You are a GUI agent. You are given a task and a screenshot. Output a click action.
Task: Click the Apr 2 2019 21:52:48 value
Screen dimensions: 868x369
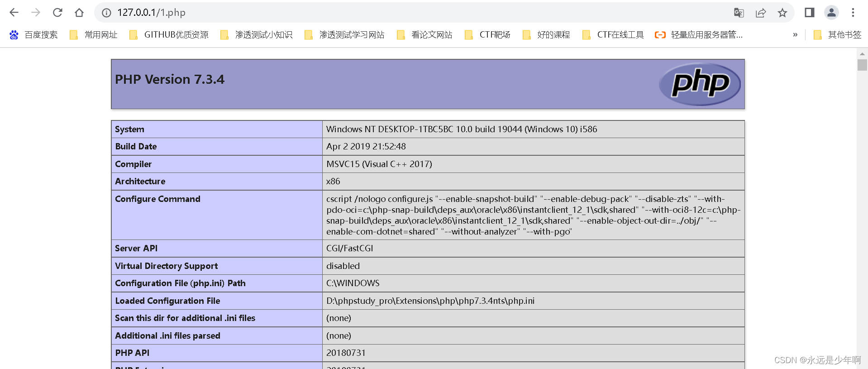(366, 146)
